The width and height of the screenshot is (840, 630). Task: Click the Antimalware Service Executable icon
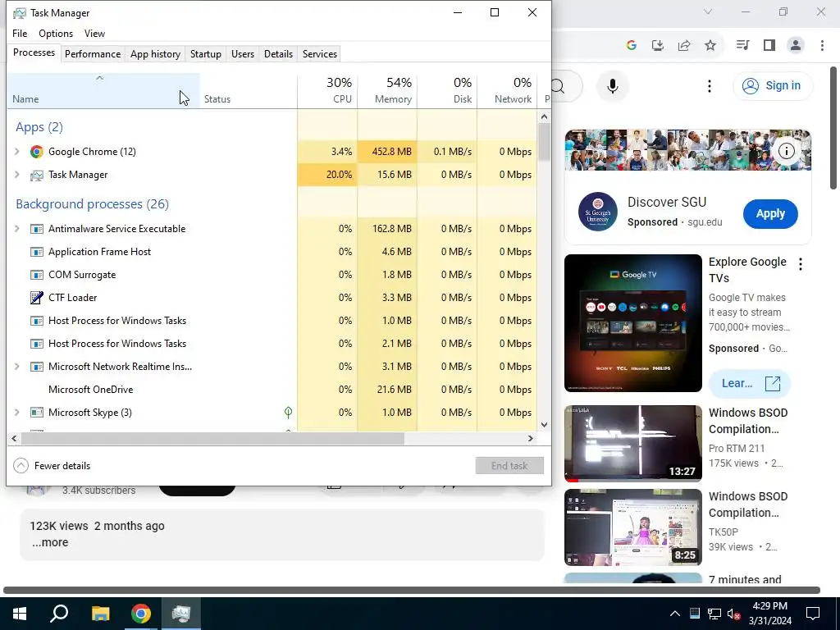pos(36,229)
